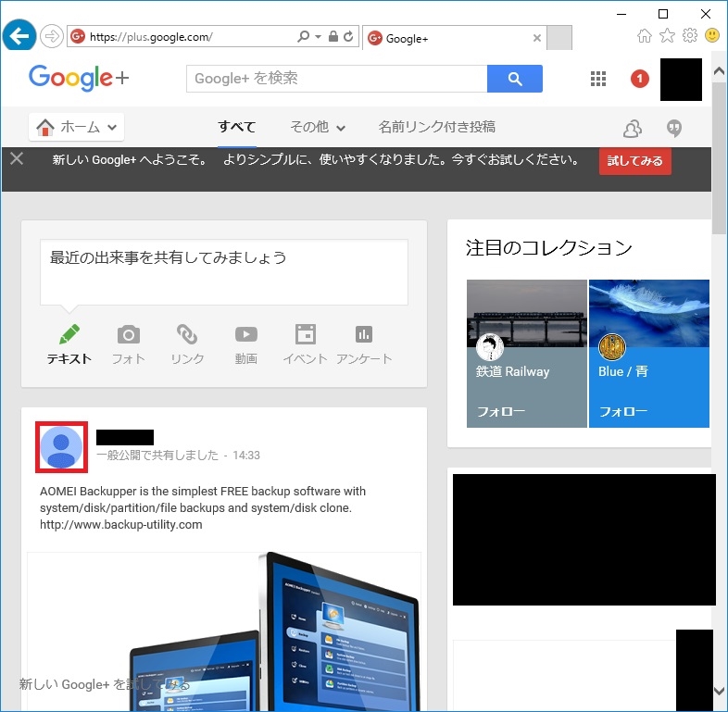
Task: Open the Blue / 青 feather thumbnail
Action: pos(649,313)
